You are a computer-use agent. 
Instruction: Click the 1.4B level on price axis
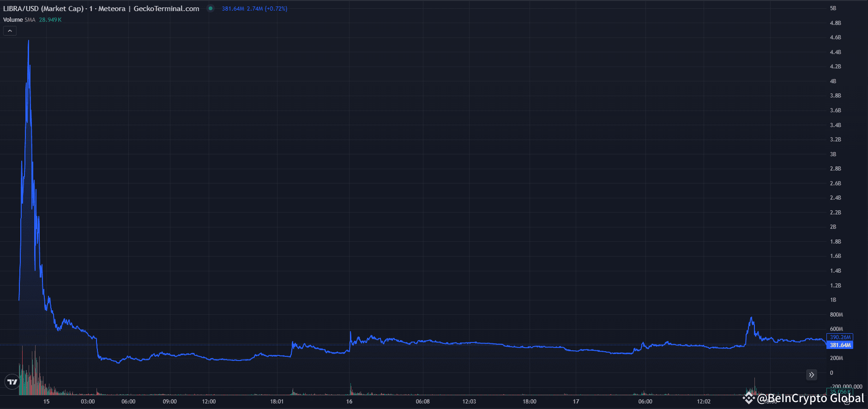coord(835,271)
